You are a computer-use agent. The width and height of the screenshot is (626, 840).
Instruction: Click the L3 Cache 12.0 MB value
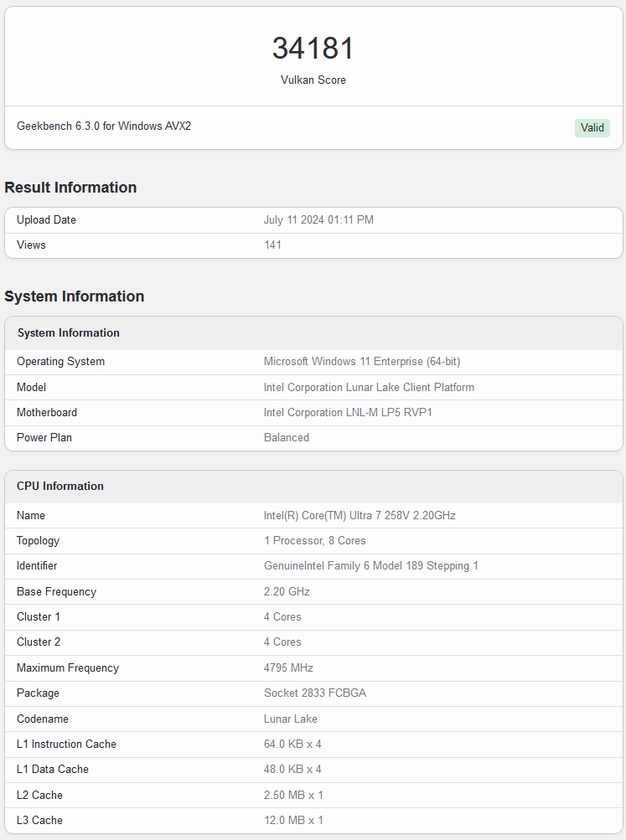click(293, 821)
